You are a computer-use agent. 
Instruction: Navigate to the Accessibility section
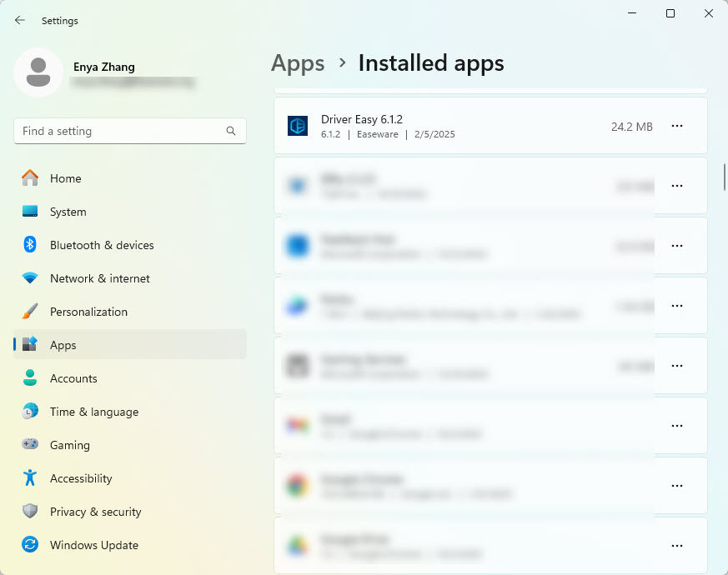[80, 478]
